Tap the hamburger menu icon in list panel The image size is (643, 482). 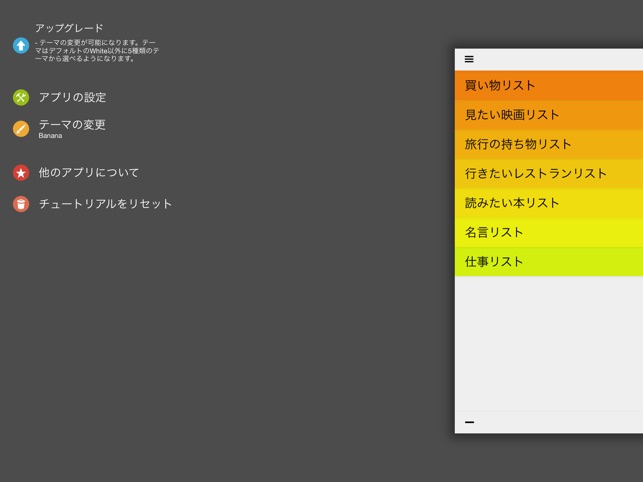tap(469, 59)
